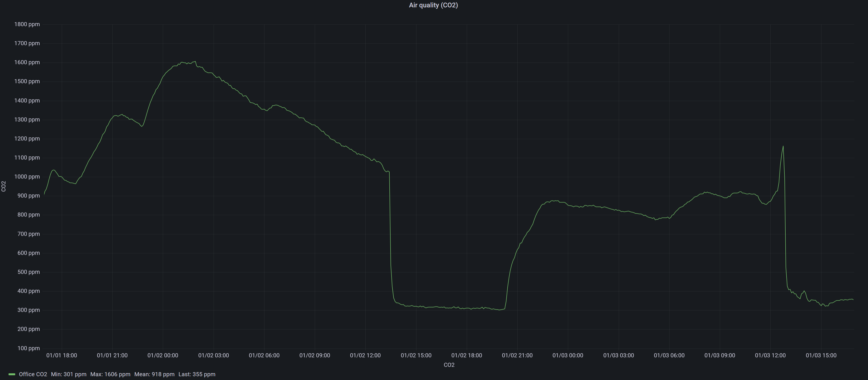The height and width of the screenshot is (380, 868).
Task: Click the Mean: 918 ppm legend statistic
Action: pyautogui.click(x=154, y=374)
